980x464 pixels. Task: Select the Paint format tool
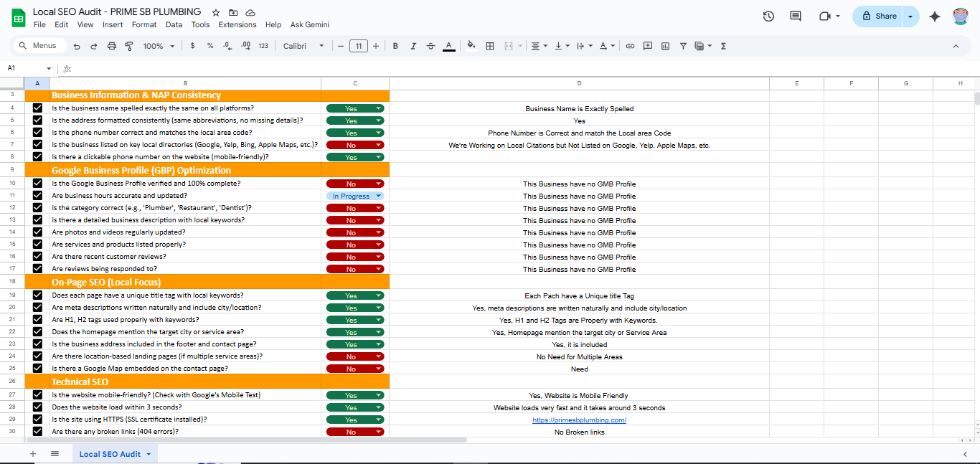coord(129,46)
